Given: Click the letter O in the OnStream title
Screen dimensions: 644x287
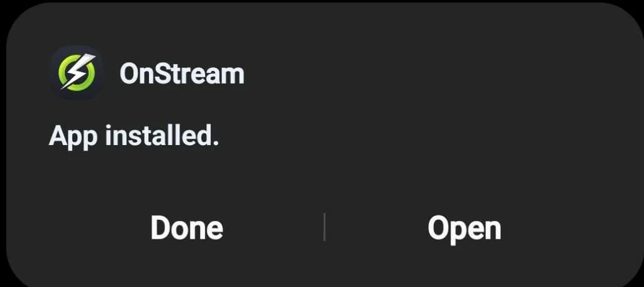Looking at the screenshot, I should 130,74.
